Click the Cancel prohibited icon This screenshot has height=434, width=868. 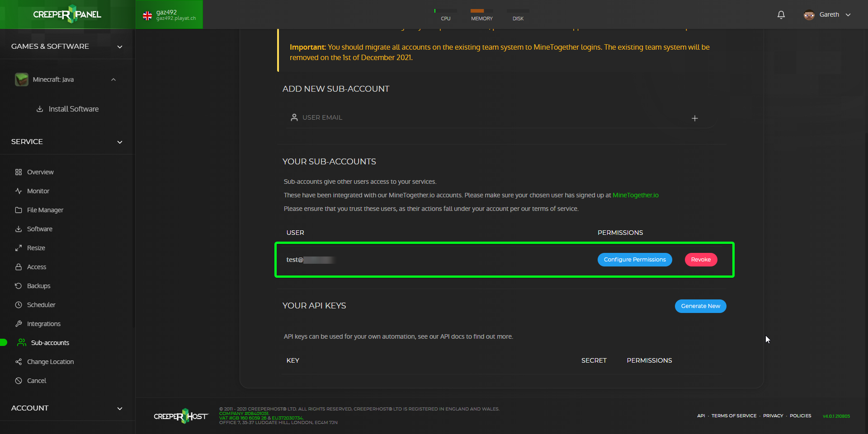pos(19,381)
